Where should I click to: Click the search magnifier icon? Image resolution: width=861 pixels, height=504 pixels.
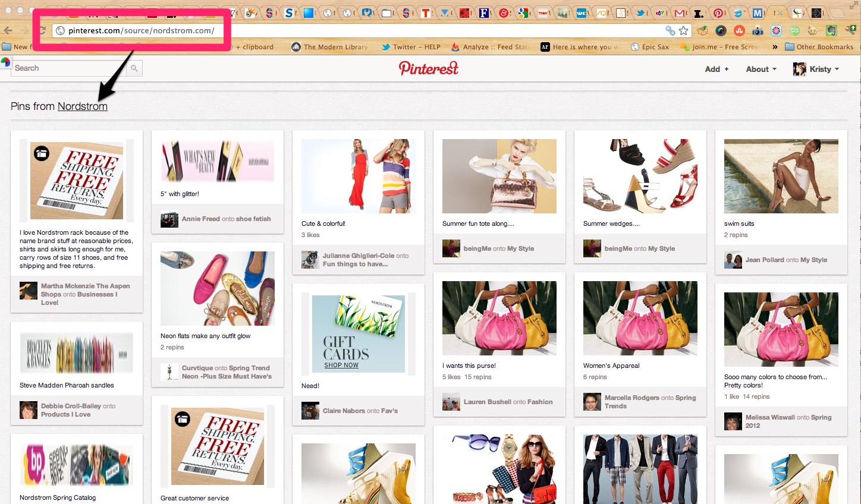(x=135, y=68)
